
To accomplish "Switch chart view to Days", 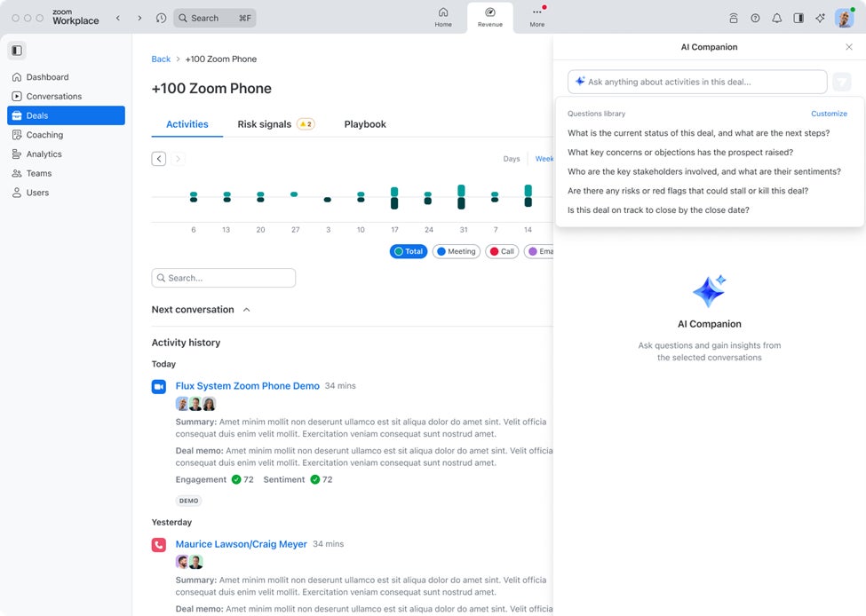I will click(x=512, y=159).
